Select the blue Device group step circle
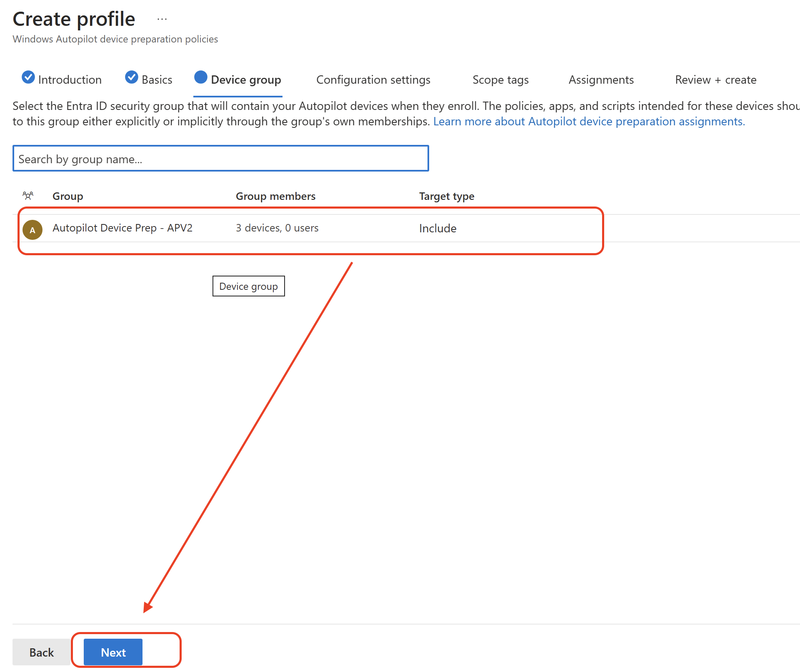Viewport: 800px width, 672px height. click(200, 77)
